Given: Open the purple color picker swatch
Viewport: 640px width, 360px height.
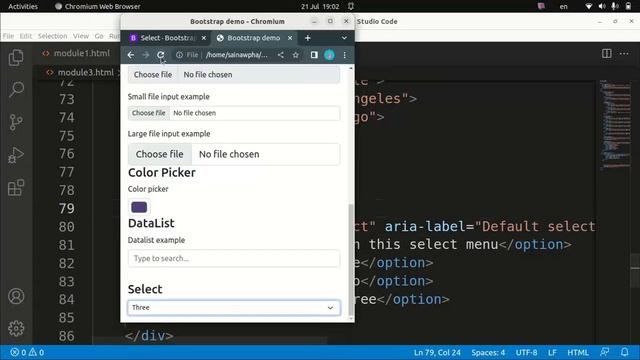Looking at the screenshot, I should pyautogui.click(x=139, y=207).
